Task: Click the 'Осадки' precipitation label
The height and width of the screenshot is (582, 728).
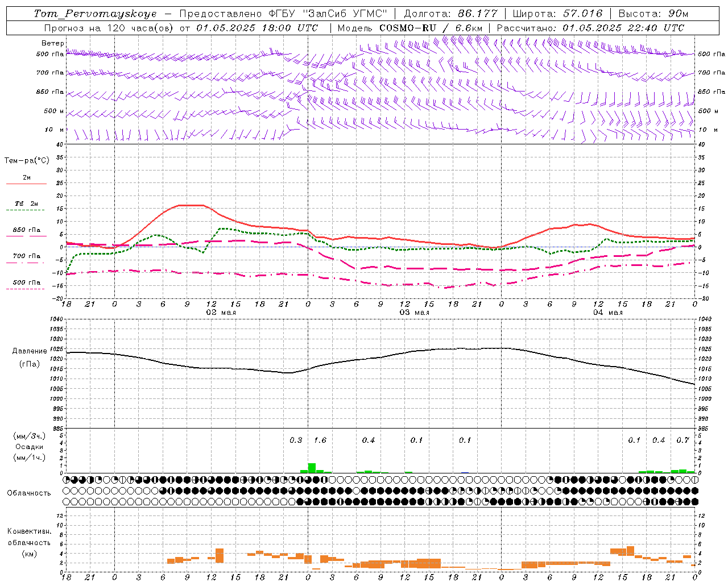Action: tap(30, 447)
